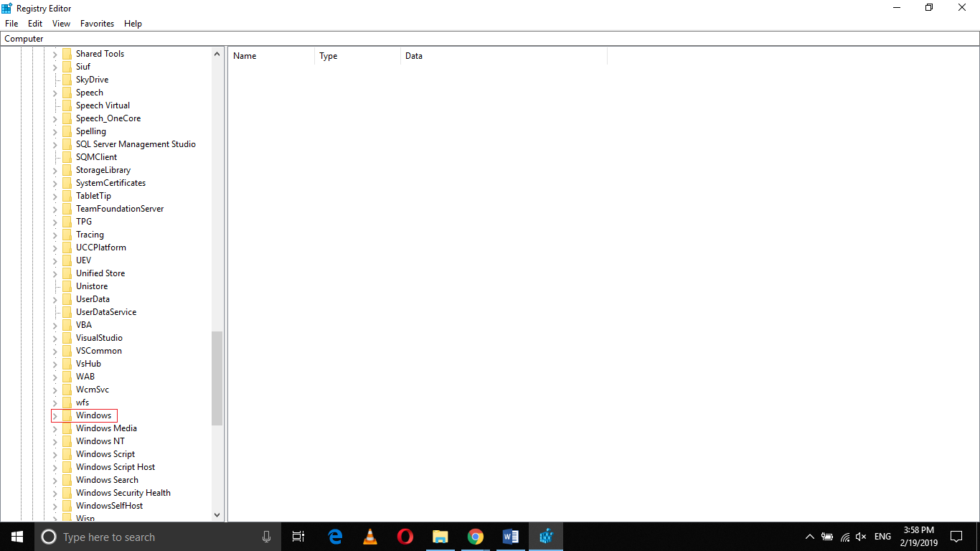Switch to Microsoft Word in taskbar

(511, 537)
